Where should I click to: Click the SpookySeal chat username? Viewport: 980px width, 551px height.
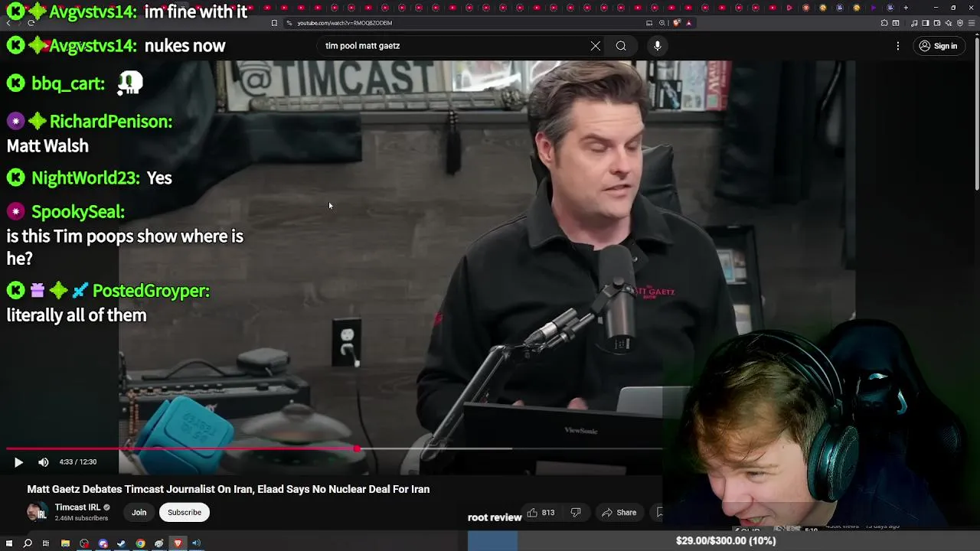pyautogui.click(x=78, y=212)
